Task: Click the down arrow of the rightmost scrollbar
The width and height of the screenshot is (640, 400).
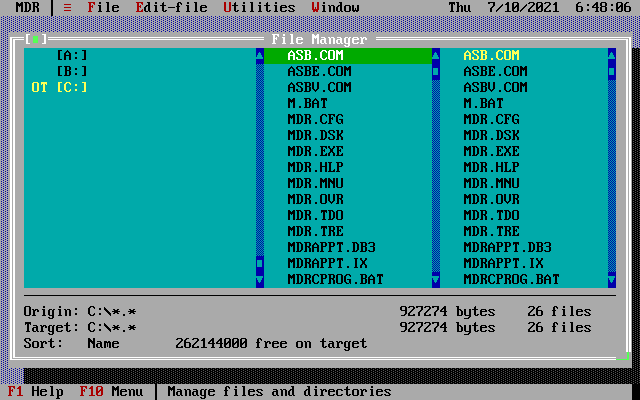Action: click(612, 280)
